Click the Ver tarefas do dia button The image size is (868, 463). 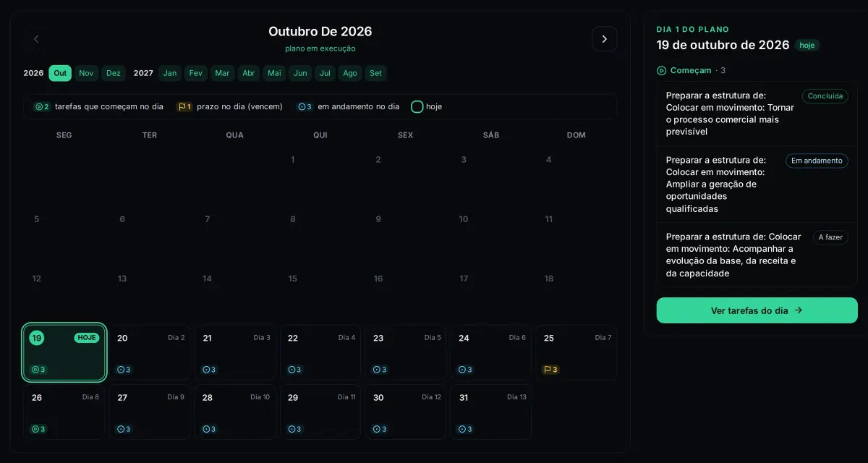coord(757,310)
